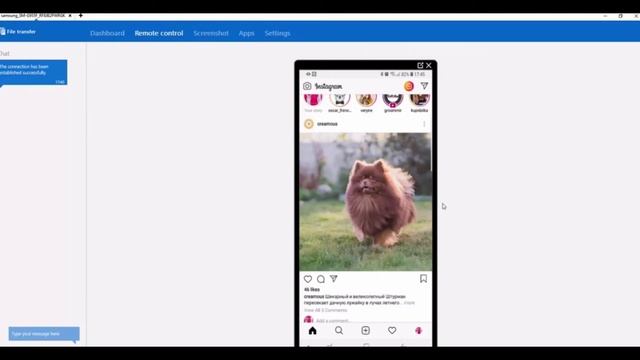Image resolution: width=640 pixels, height=360 pixels.
Task: Open the second story thumbnail
Action: [340, 103]
